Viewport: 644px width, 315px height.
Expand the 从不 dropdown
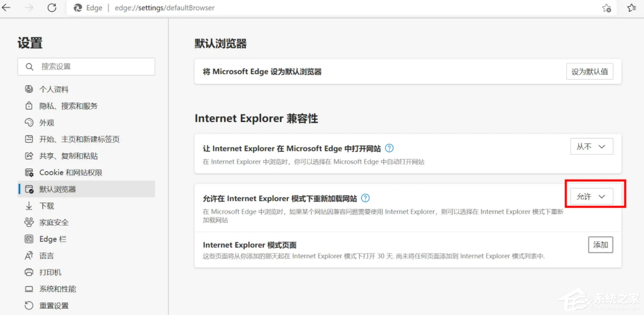pos(591,146)
